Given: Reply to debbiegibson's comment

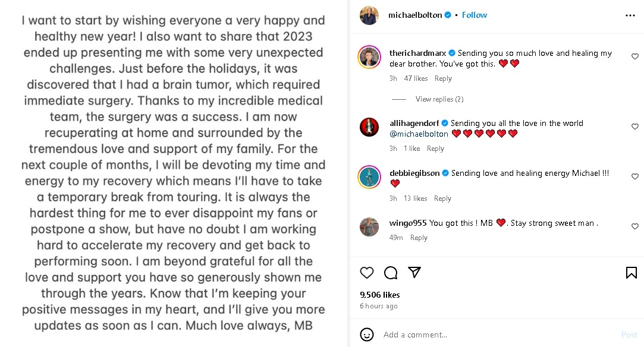Looking at the screenshot, I should coord(442,198).
